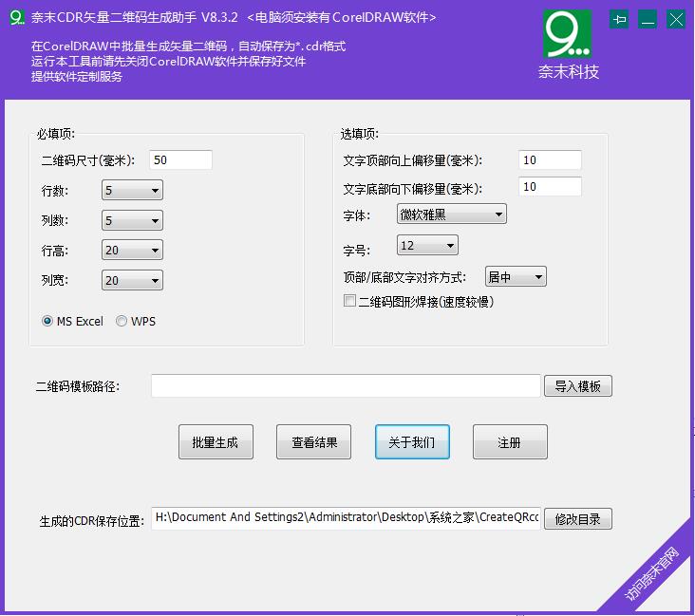Minimize the window
This screenshot has width=695, height=616.
click(648, 19)
